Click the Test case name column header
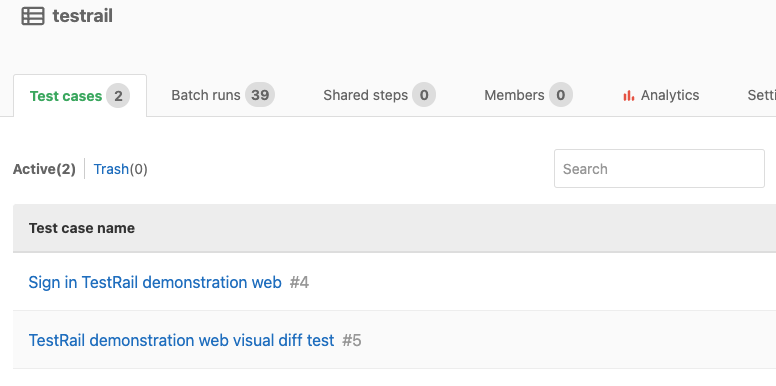 (82, 228)
